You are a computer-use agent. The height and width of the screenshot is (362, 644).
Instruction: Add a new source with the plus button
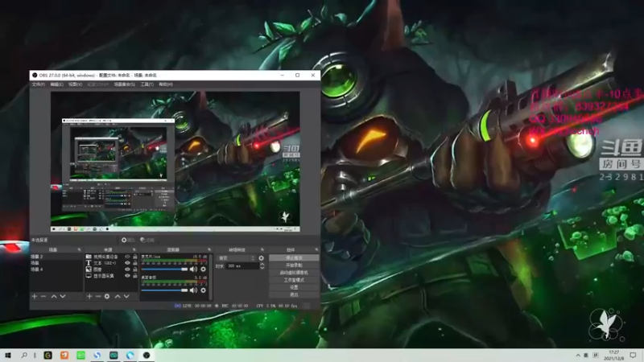point(89,296)
